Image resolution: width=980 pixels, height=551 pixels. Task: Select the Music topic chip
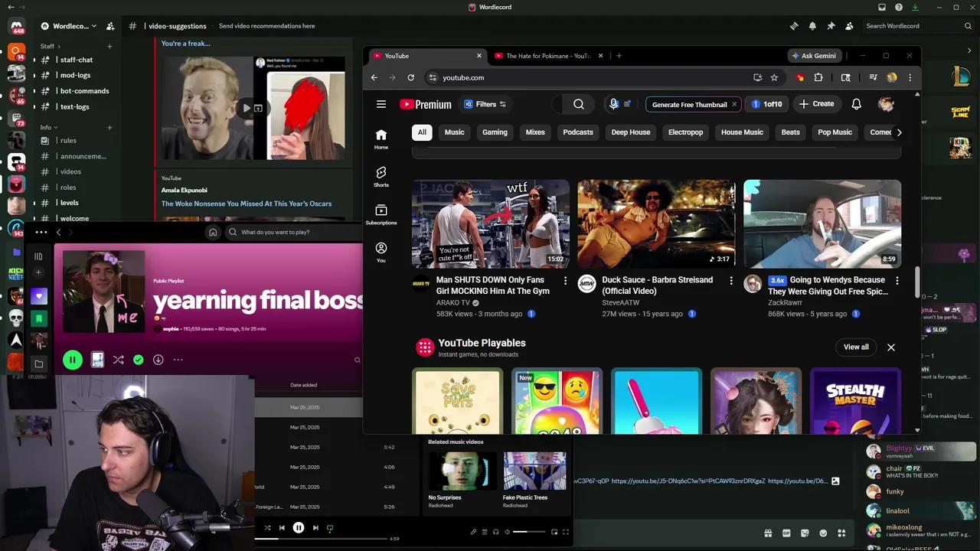(x=454, y=132)
